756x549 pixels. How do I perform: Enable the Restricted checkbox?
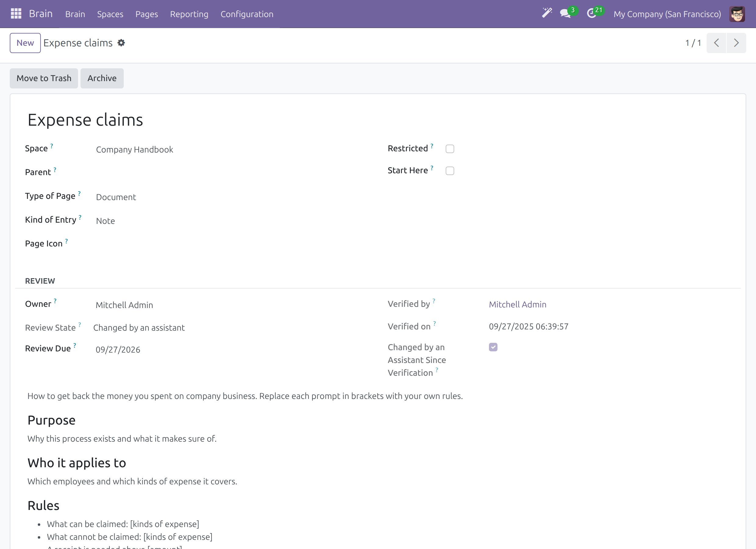coord(450,149)
